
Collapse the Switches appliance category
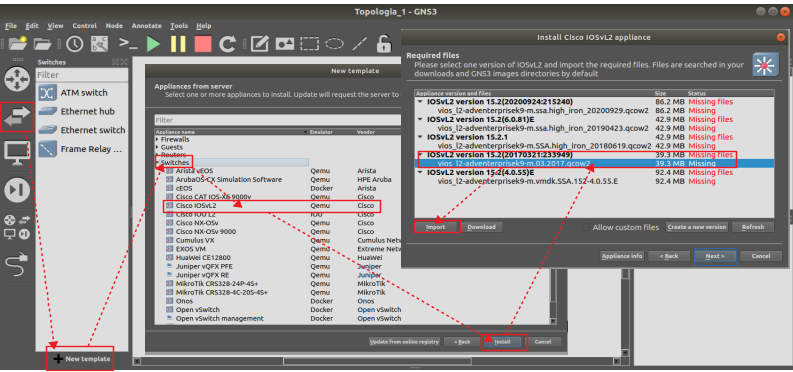click(x=157, y=163)
